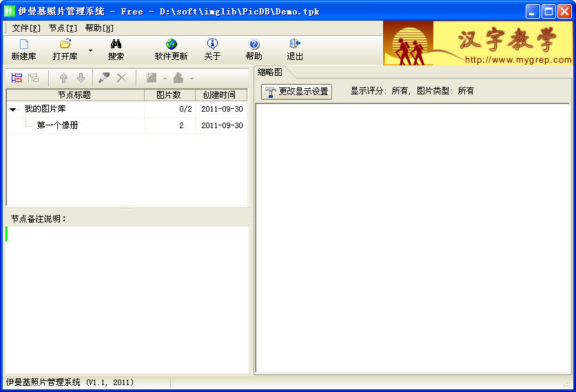
Task: Click the move node down arrow
Action: [x=81, y=78]
